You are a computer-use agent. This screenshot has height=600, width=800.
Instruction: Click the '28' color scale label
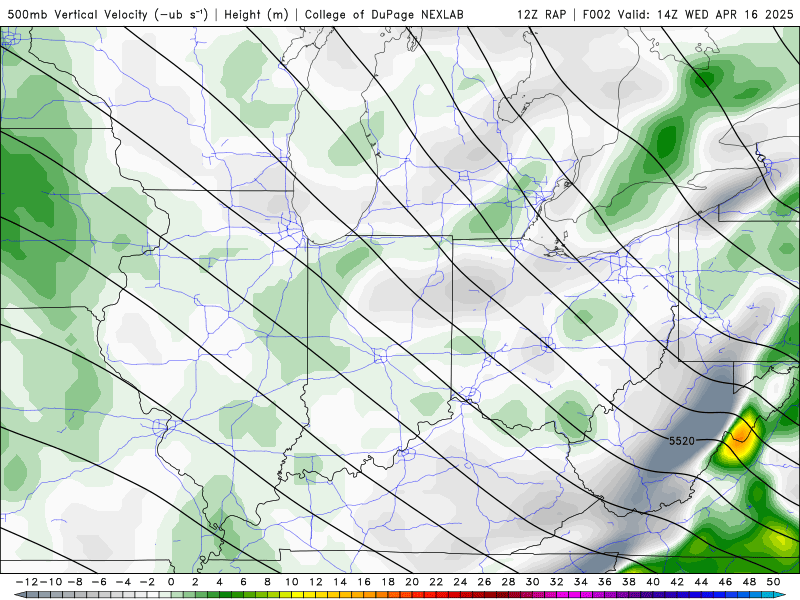pos(508,582)
